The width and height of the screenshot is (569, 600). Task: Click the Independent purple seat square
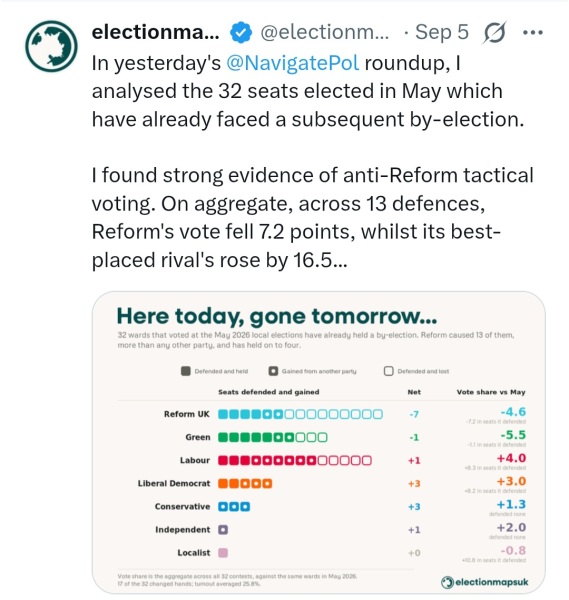click(223, 530)
